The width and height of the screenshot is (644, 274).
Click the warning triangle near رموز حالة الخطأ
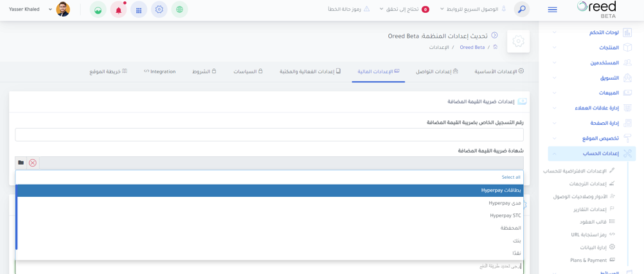tap(367, 9)
